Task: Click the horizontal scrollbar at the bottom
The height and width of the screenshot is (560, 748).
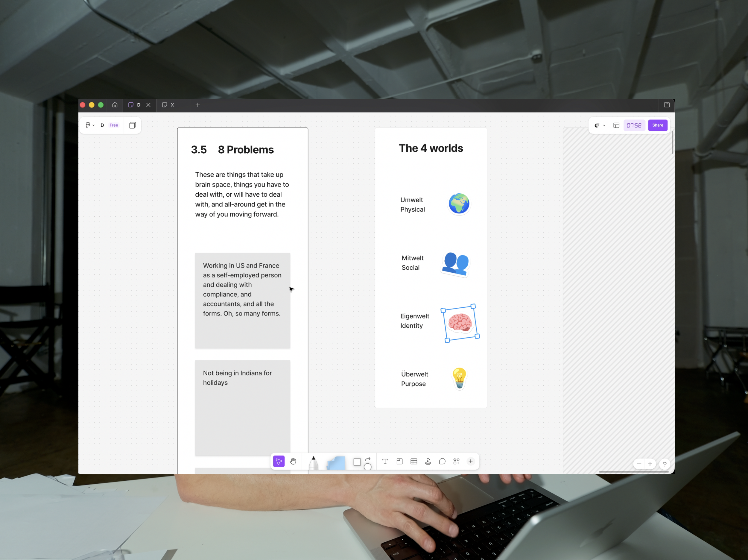Action: pos(634,472)
